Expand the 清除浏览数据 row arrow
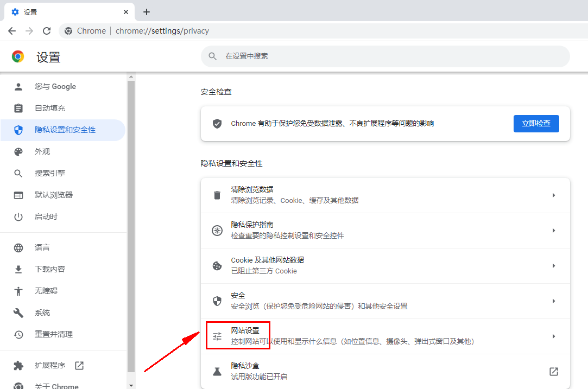This screenshot has height=389, width=588. [553, 195]
